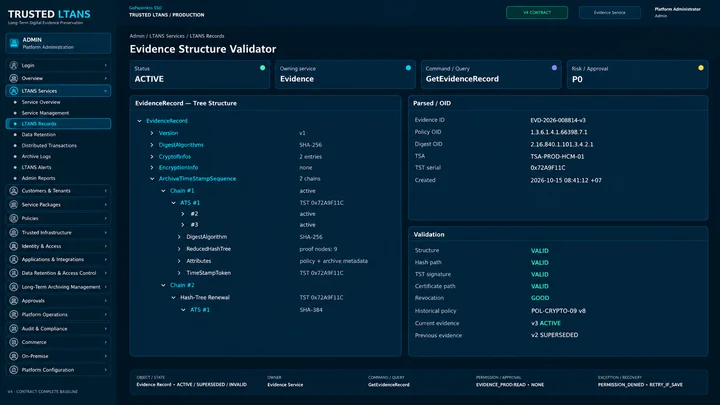The image size is (720, 405).
Task: Click the Policies sidebar icon
Action: point(14,218)
